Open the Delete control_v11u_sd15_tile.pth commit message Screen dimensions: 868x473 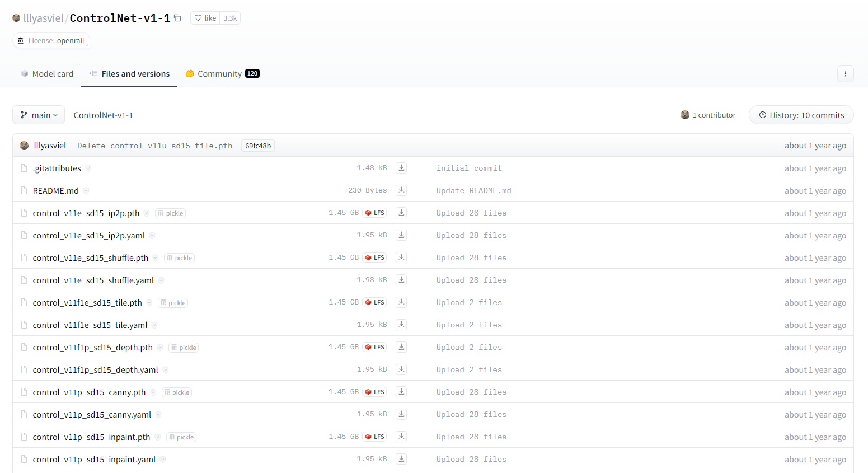154,146
